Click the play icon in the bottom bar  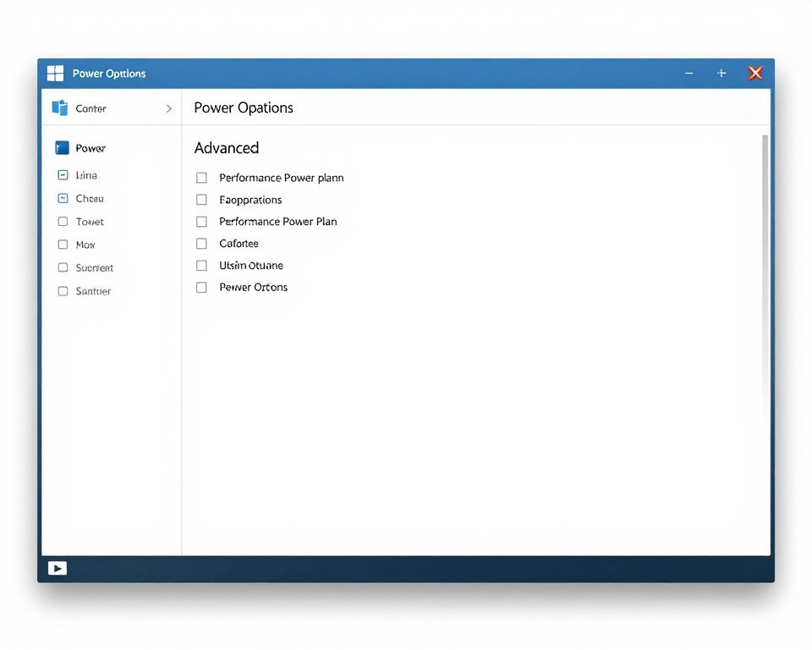pos(56,568)
